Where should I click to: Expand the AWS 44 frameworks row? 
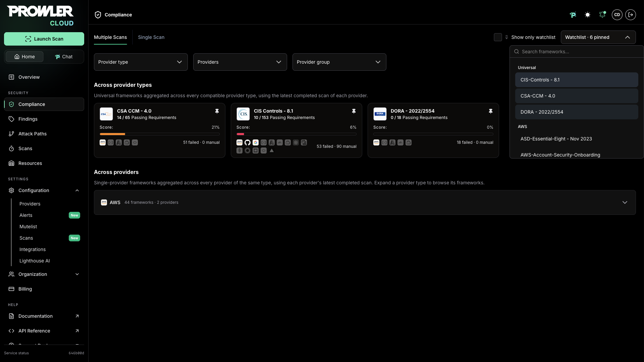pyautogui.click(x=365, y=202)
